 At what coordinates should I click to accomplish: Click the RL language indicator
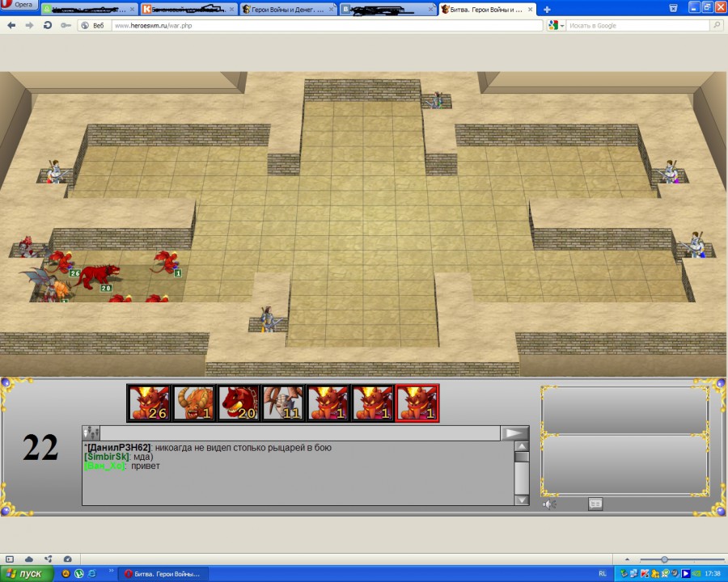tap(603, 574)
